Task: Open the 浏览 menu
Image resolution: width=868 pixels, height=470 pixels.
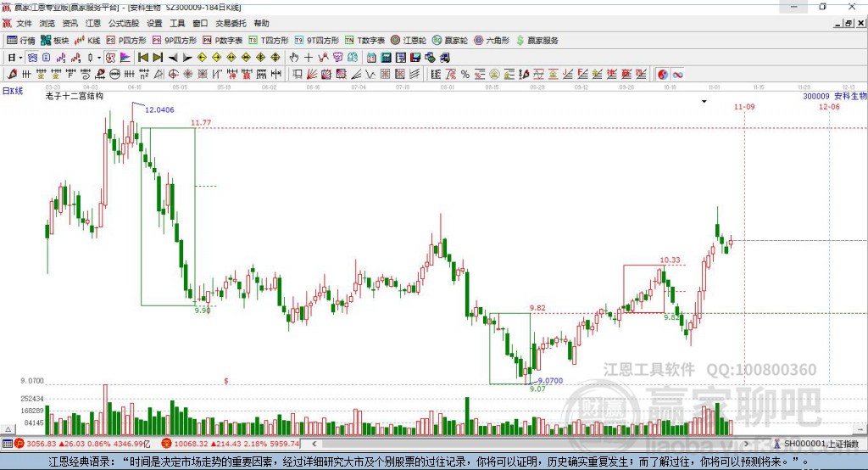Action: point(47,23)
